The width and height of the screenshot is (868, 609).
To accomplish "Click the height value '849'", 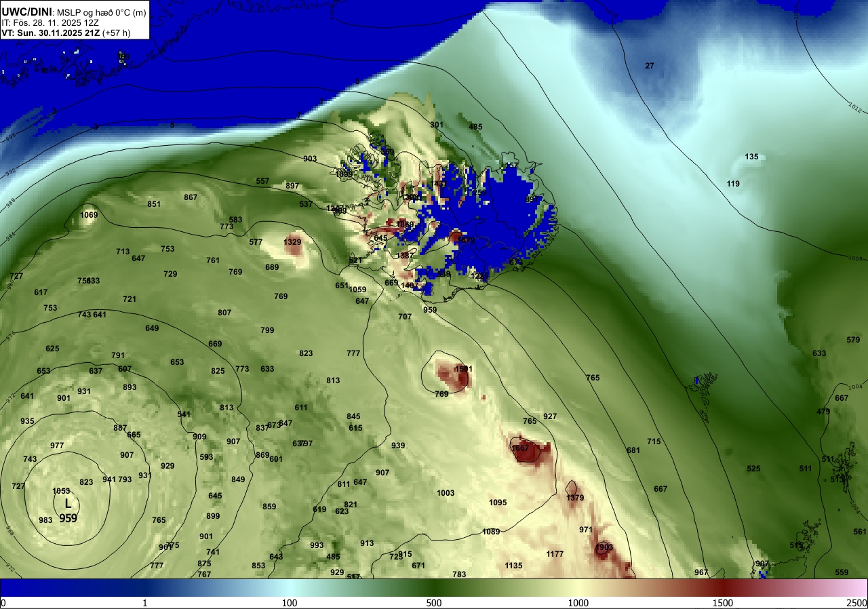I will pos(238,479).
